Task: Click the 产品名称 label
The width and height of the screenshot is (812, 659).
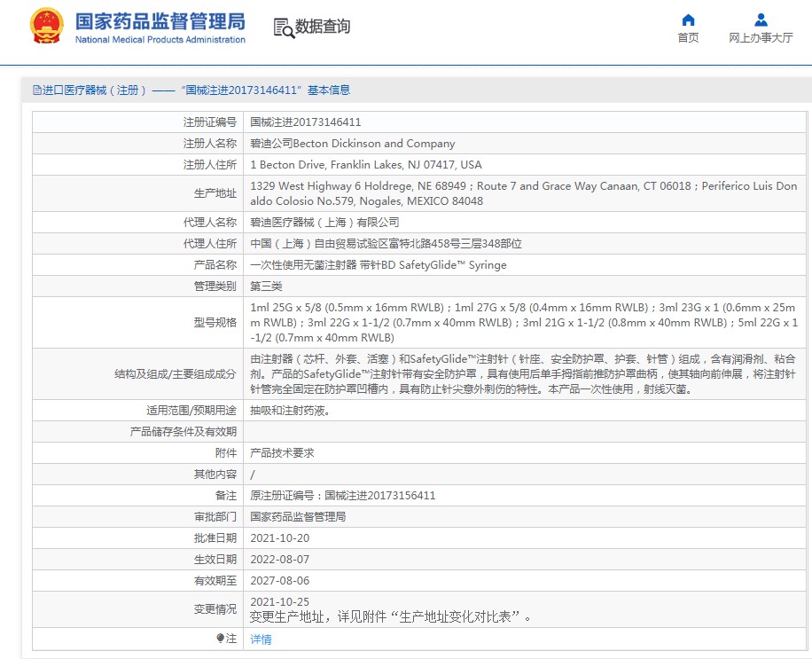Action: click(x=215, y=264)
